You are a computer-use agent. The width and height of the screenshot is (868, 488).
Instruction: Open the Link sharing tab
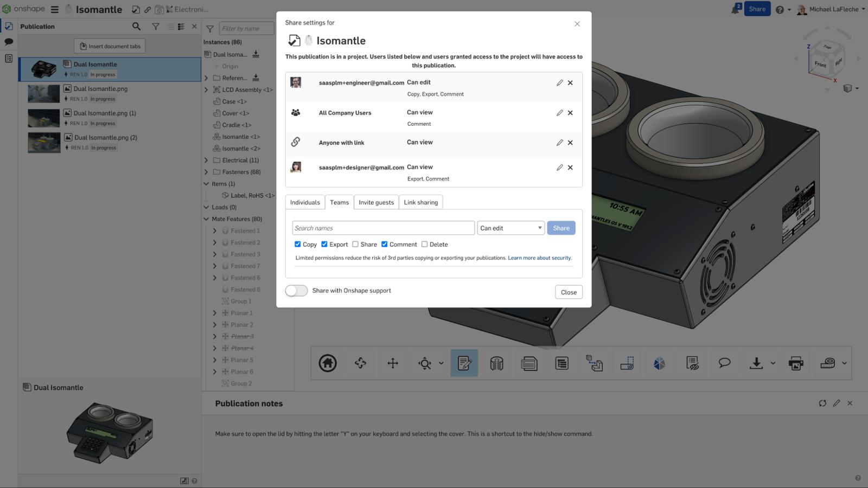(420, 202)
